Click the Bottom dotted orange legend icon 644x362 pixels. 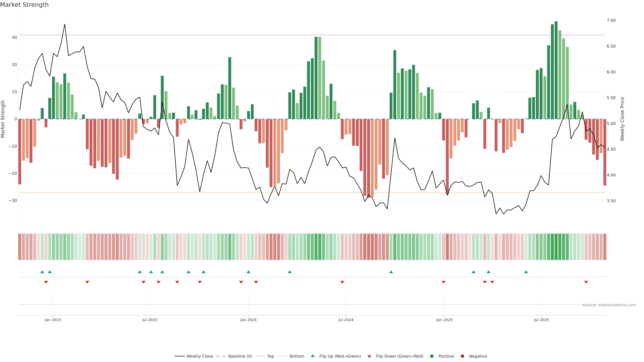(x=282, y=356)
